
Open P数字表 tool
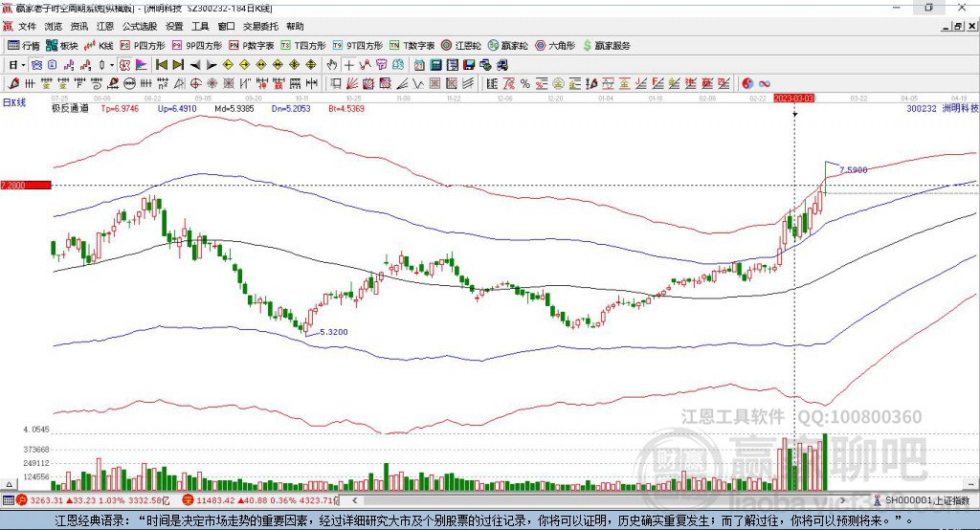pos(252,46)
